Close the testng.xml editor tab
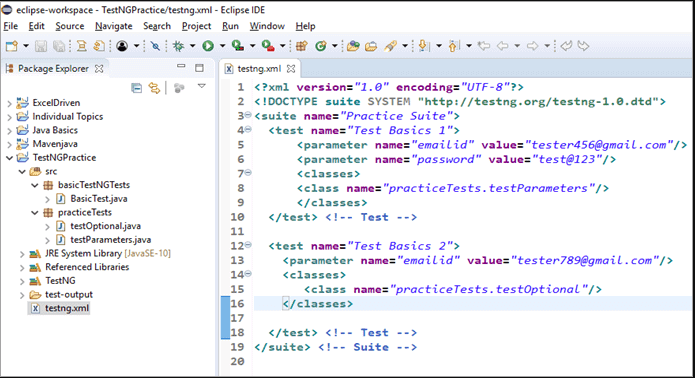This screenshot has height=378, width=695. [291, 69]
